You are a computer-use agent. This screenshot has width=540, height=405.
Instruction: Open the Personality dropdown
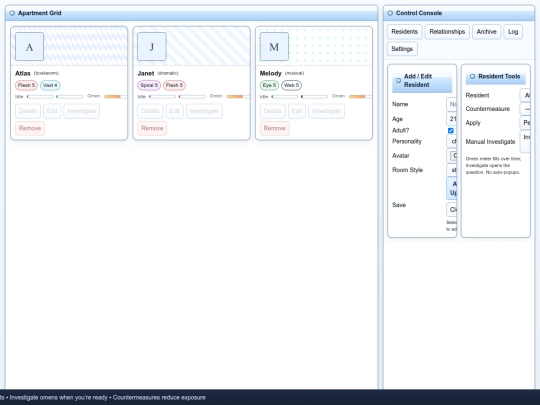[x=452, y=142]
